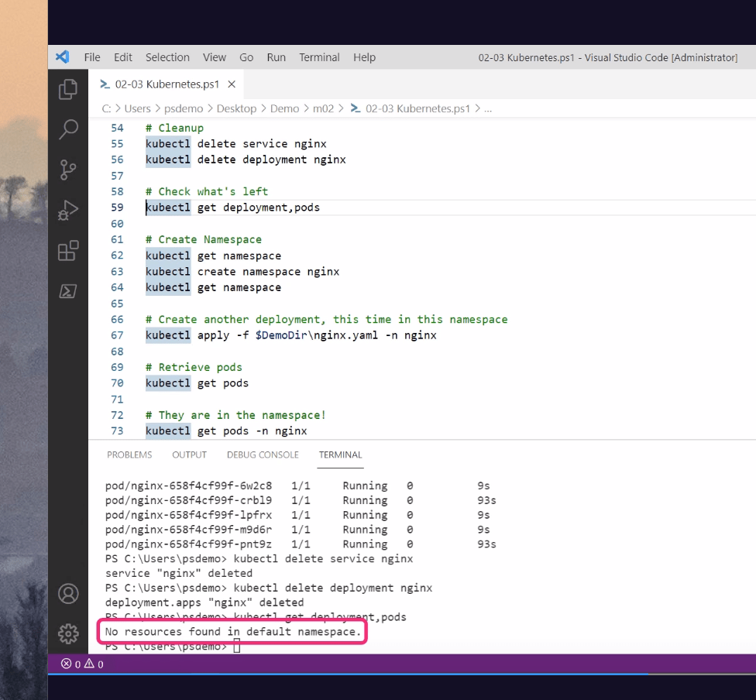Click the C: breadcrumb segment

coord(107,108)
